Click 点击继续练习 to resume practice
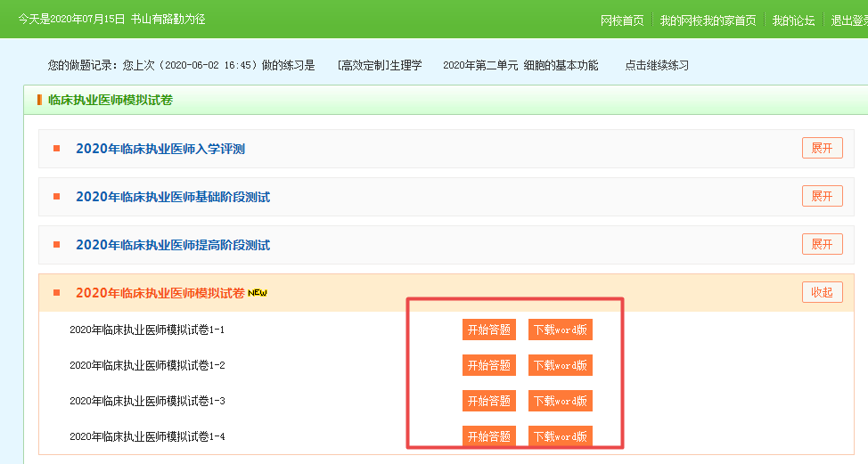This screenshot has height=464, width=868. pyautogui.click(x=657, y=65)
